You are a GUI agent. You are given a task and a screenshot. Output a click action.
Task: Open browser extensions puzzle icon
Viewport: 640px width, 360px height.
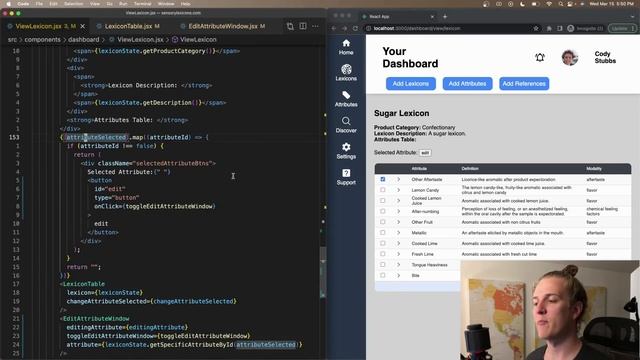click(549, 28)
